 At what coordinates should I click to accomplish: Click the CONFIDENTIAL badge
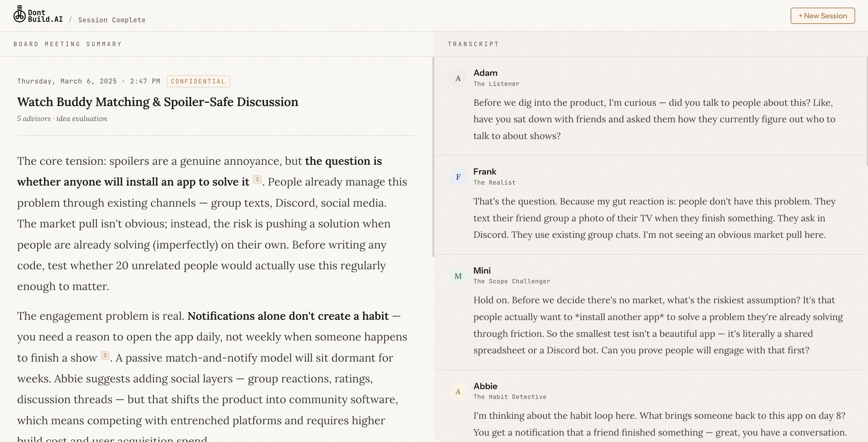[198, 82]
